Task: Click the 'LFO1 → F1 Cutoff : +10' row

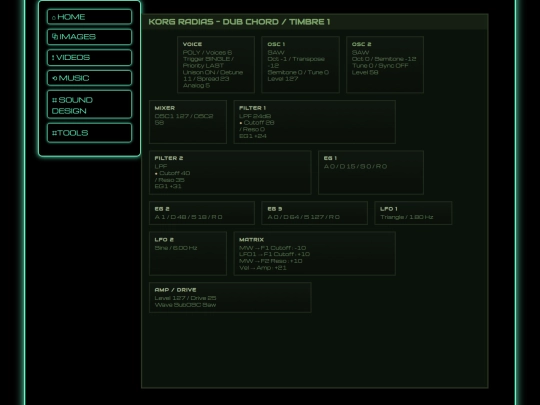Action: [274, 255]
